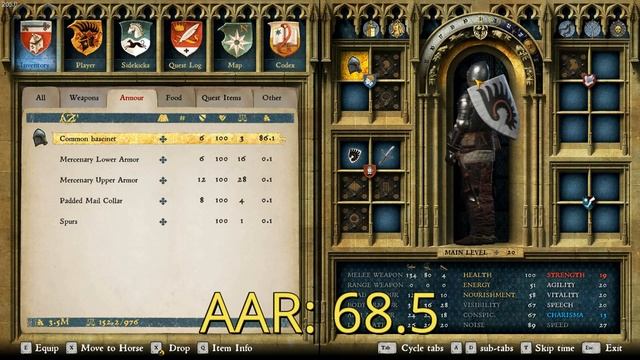Sort by weight scales column icon
This screenshot has width=640, height=360.
[242, 118]
